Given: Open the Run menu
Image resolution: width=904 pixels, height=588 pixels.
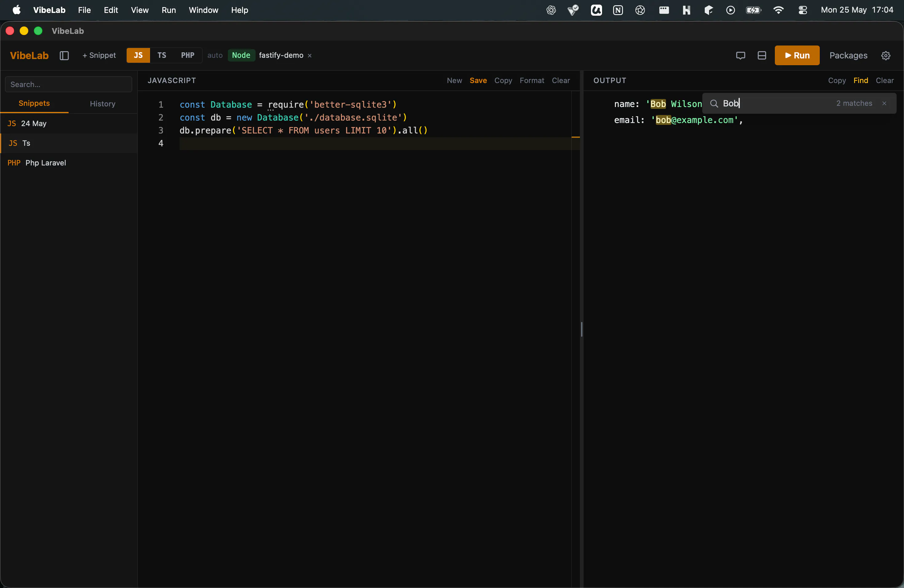Looking at the screenshot, I should (x=169, y=10).
